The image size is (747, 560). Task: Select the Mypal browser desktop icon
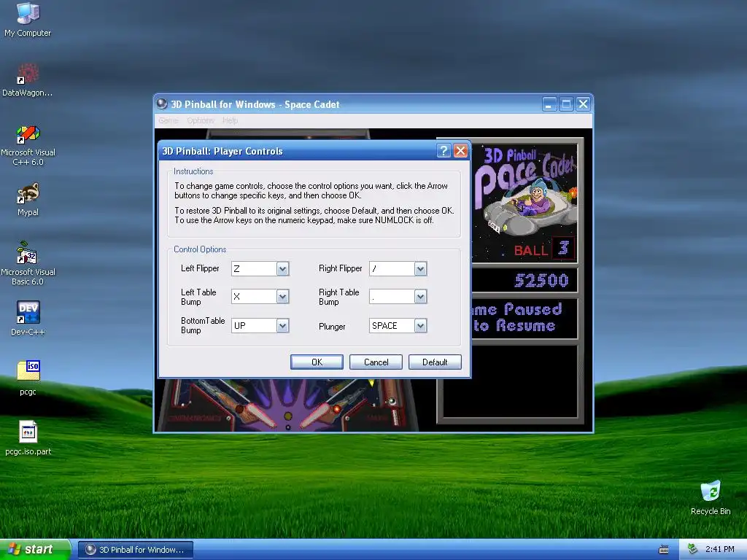point(28,199)
